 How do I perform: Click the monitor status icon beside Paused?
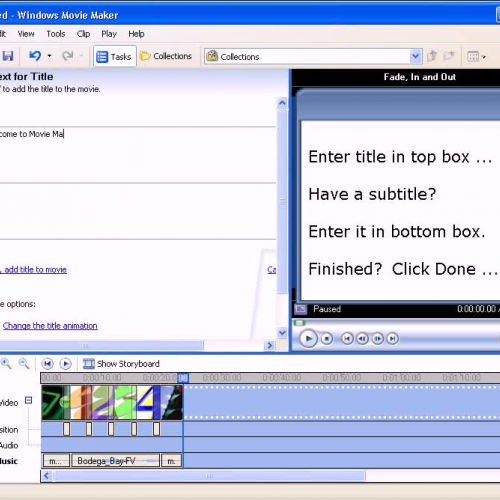(301, 309)
